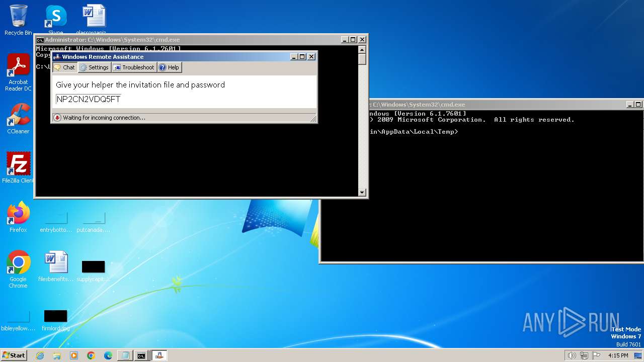Maximize the Windows Remote Assistance window

[x=302, y=57]
